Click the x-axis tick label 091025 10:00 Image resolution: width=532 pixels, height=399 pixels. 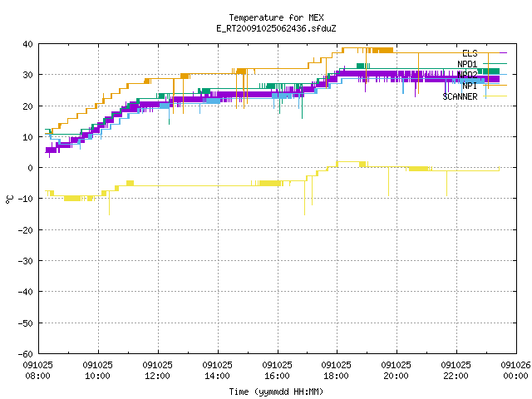coord(98,371)
